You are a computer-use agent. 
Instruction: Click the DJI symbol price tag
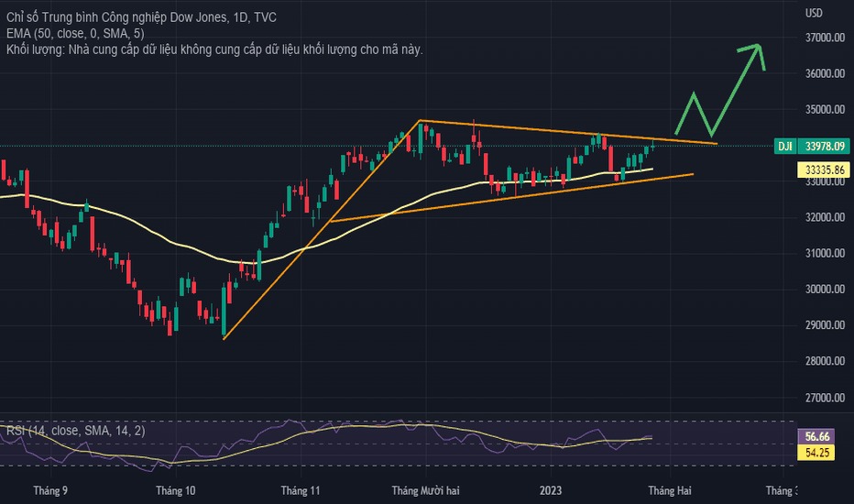(x=785, y=146)
